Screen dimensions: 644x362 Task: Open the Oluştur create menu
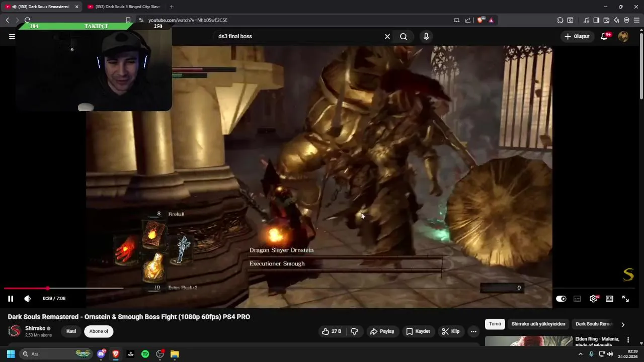tap(577, 36)
